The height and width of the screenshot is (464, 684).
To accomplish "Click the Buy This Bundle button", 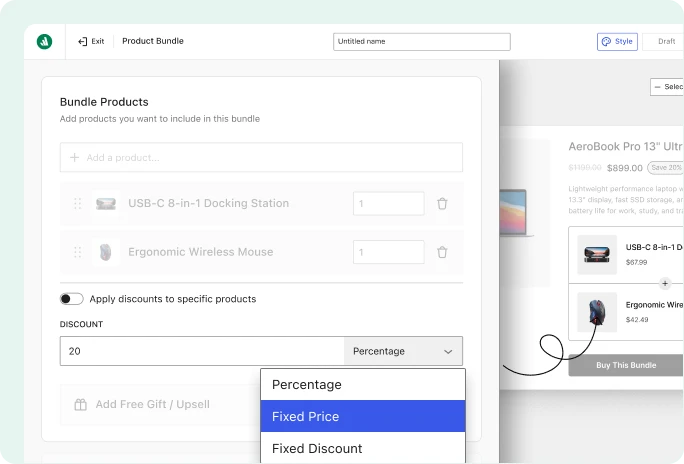I will click(x=626, y=365).
